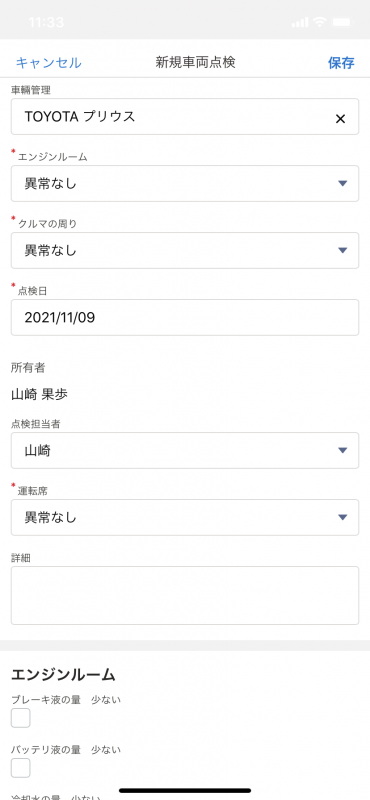The image size is (370, 800).
Task: Tap the cellular signal bars icon
Action: tap(300, 22)
